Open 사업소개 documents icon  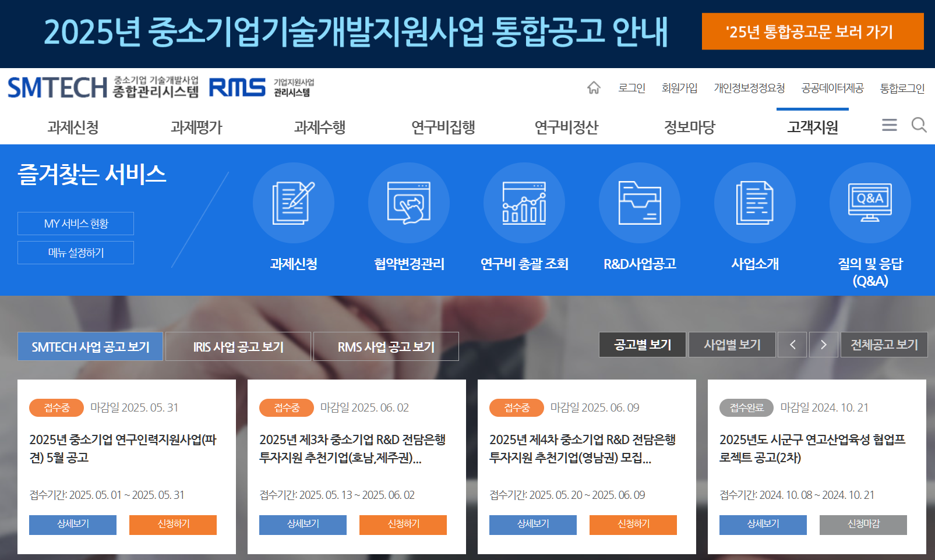(754, 203)
